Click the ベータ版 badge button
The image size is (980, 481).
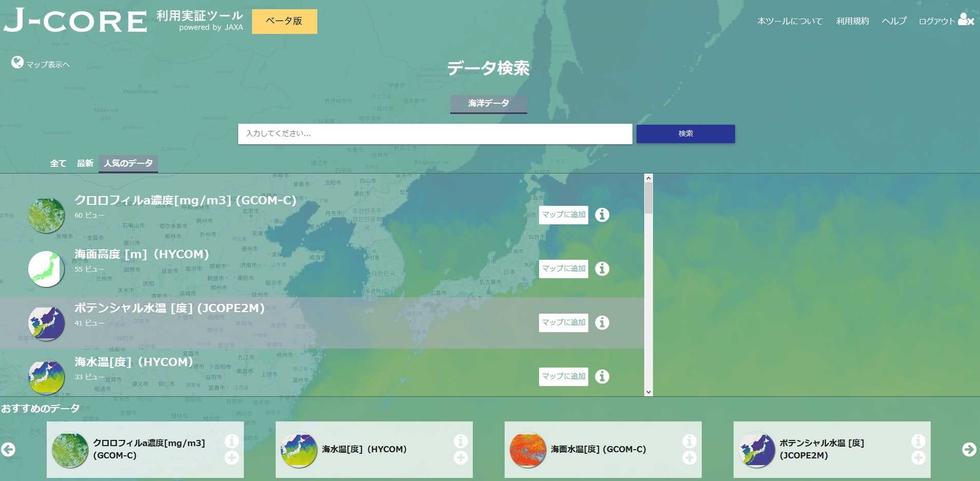(x=284, y=21)
